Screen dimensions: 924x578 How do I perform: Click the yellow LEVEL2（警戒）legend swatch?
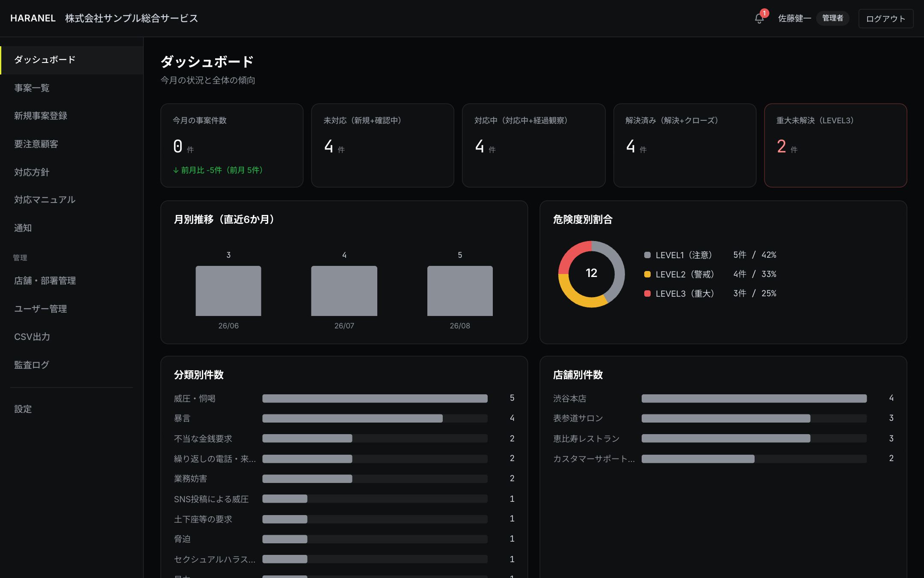point(647,274)
